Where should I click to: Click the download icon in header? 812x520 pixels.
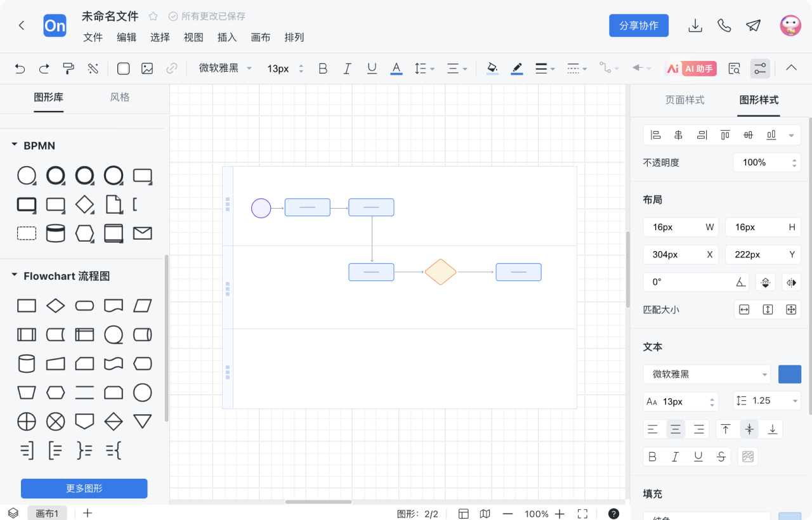coord(695,25)
